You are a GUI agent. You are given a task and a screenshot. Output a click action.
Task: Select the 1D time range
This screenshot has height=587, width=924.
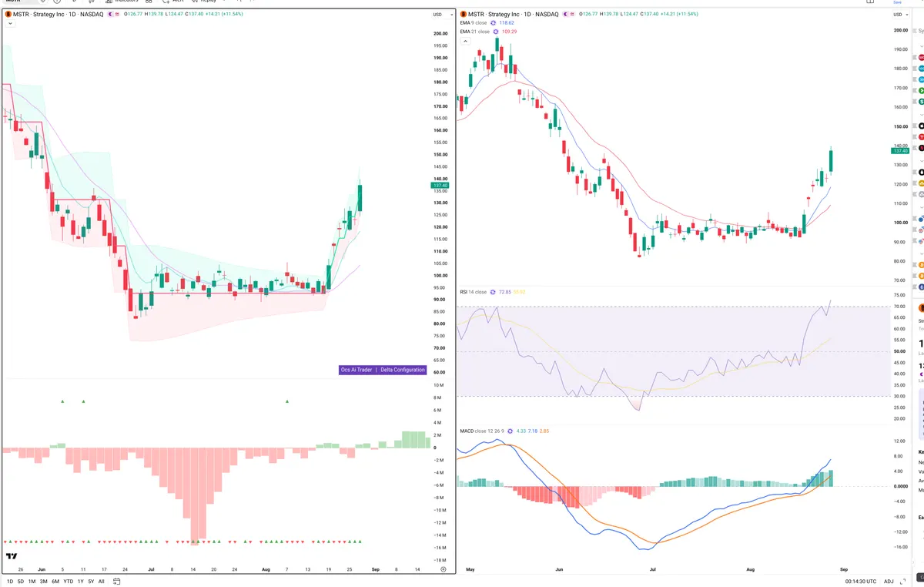pyautogui.click(x=10, y=582)
